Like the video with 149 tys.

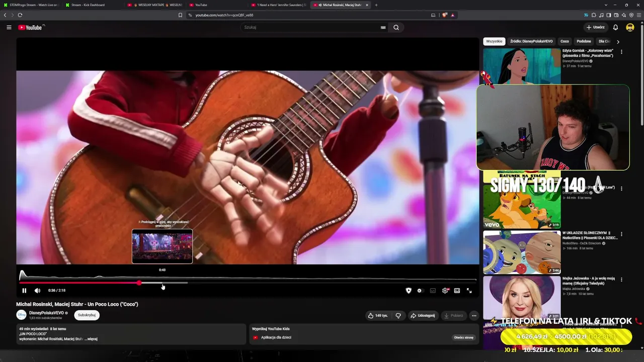point(378,315)
